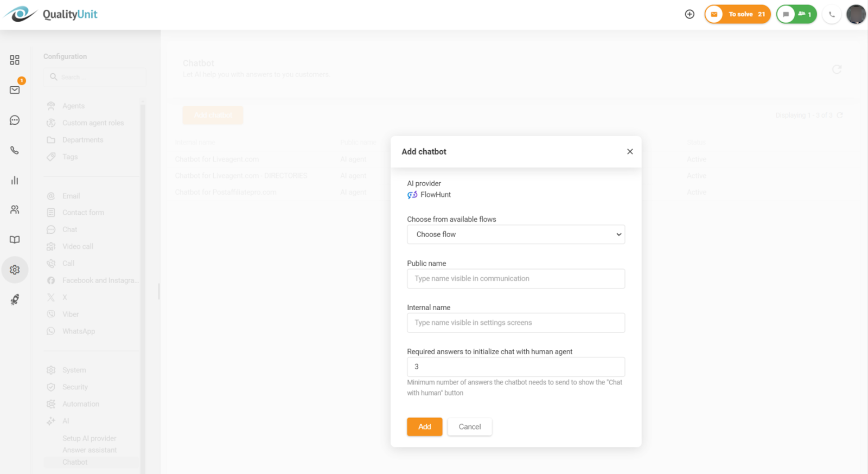
Task: Cancel the Add chatbot dialog
Action: 469,427
